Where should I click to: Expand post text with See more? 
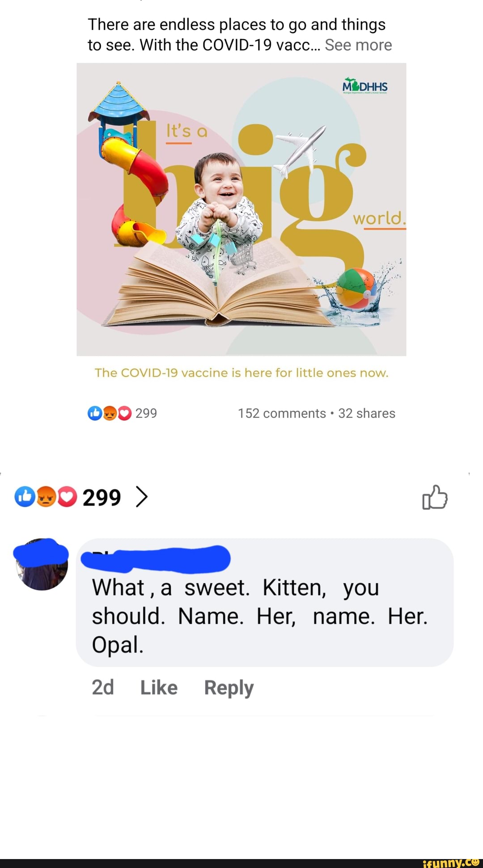coord(358,45)
